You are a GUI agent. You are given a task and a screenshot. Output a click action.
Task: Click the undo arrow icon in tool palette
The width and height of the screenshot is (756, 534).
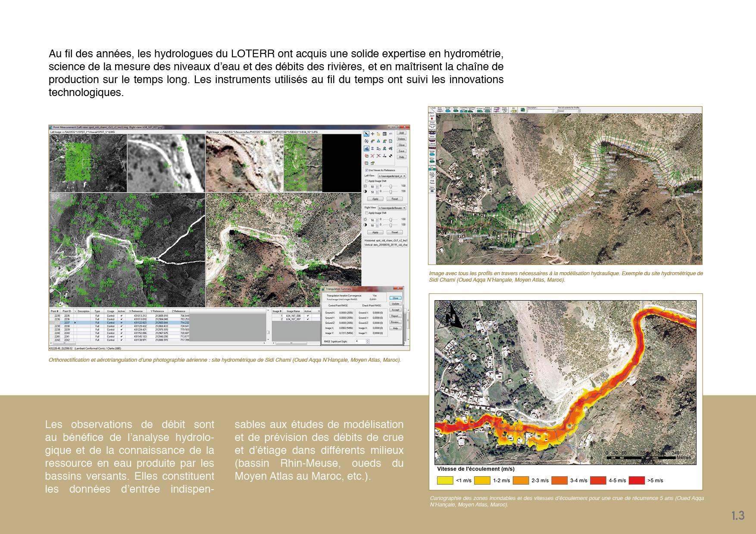click(390, 134)
